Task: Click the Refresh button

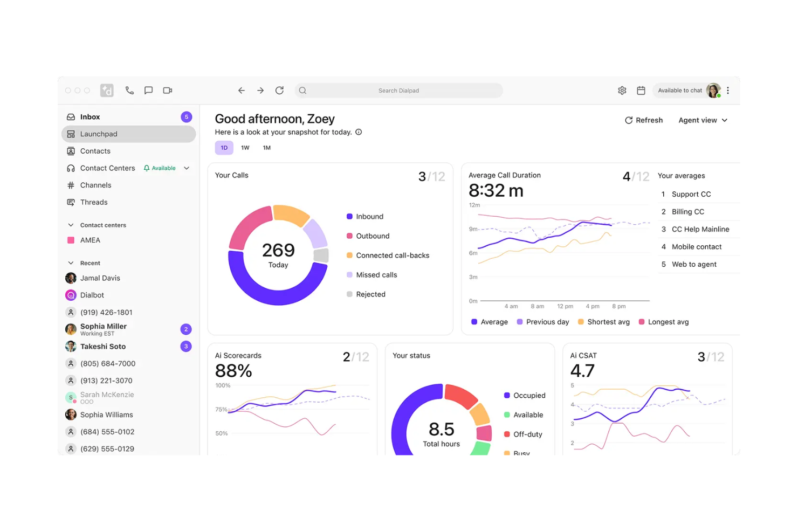Action: tap(644, 120)
